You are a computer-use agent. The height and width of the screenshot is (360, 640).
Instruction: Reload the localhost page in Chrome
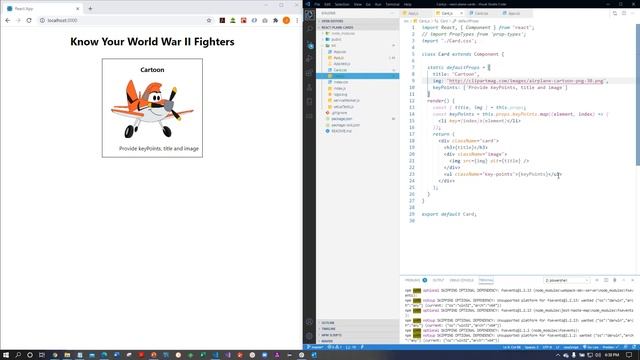click(x=29, y=20)
